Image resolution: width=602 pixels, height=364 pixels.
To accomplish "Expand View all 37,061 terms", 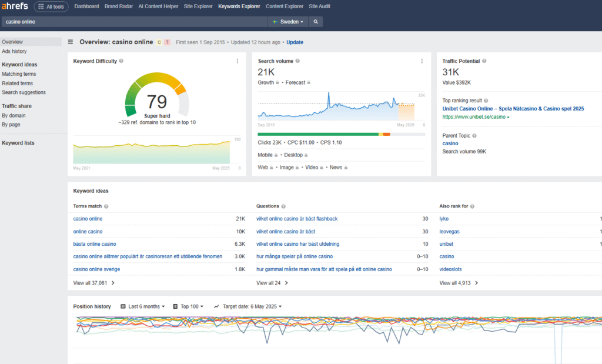I will tap(93, 283).
